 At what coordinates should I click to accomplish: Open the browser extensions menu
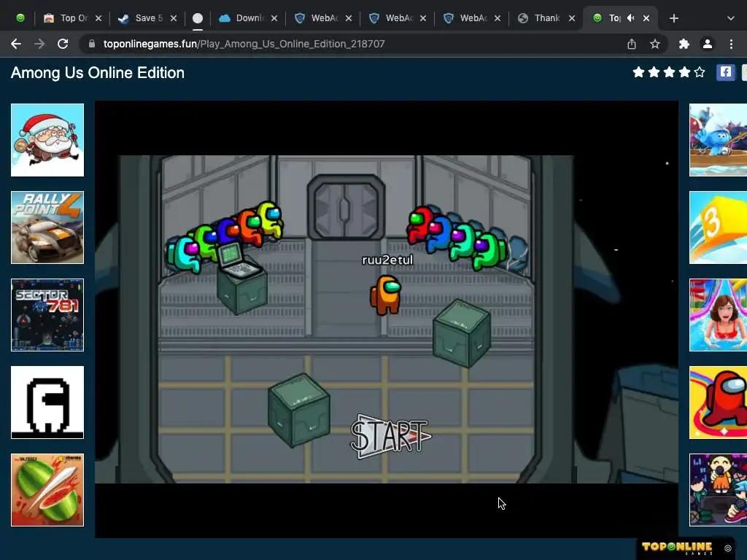(x=684, y=44)
